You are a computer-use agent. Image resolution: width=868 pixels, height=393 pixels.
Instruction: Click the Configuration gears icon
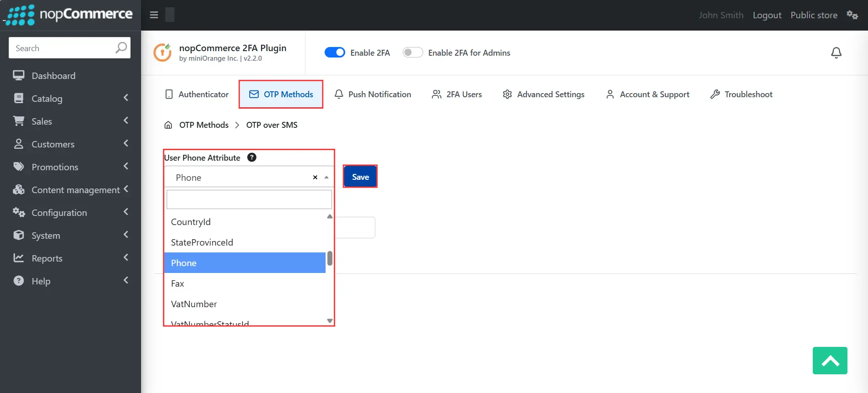pos(19,212)
